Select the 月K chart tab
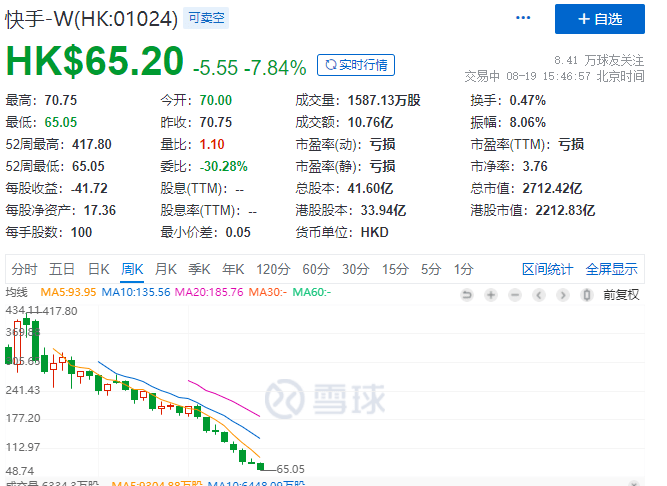This screenshot has height=486, width=667. click(x=166, y=269)
